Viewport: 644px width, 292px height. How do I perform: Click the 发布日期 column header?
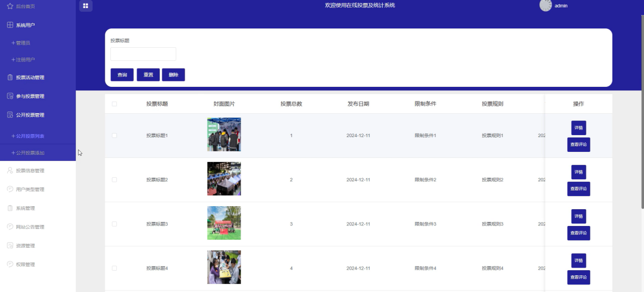coord(358,104)
